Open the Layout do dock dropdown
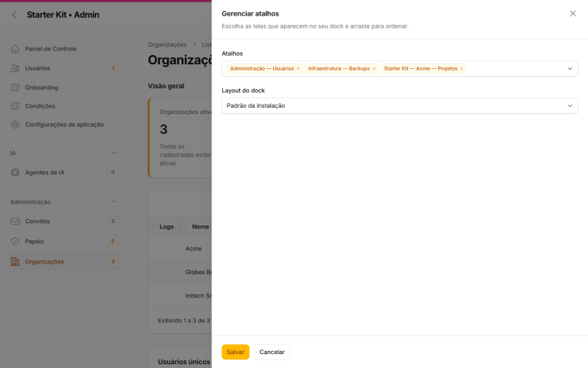Screen dimensions: 588x368 pos(400,106)
